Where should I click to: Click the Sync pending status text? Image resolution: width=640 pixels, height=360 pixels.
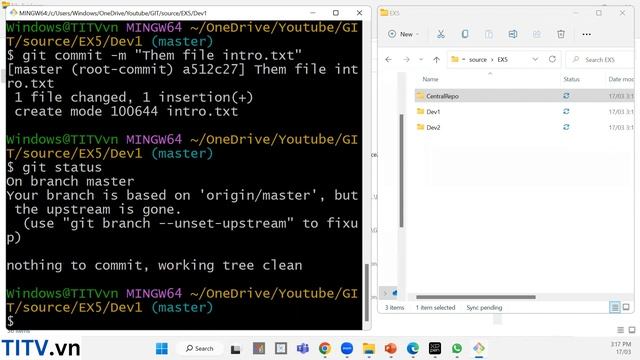pos(484,308)
